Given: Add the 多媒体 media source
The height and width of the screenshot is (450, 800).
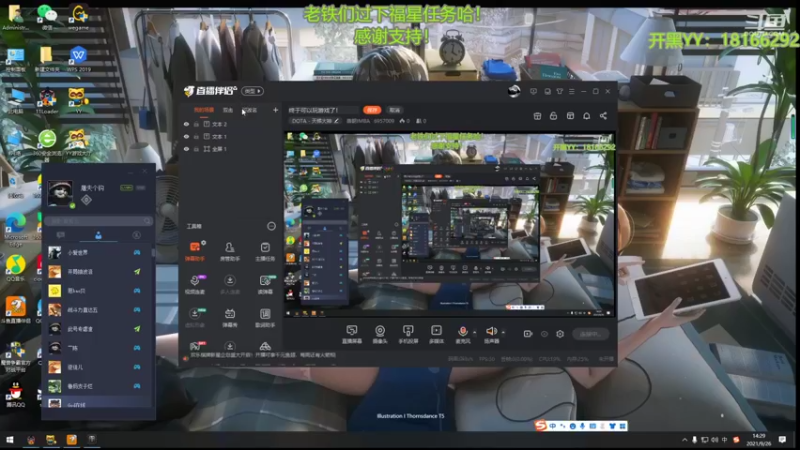Looking at the screenshot, I should pyautogui.click(x=436, y=334).
